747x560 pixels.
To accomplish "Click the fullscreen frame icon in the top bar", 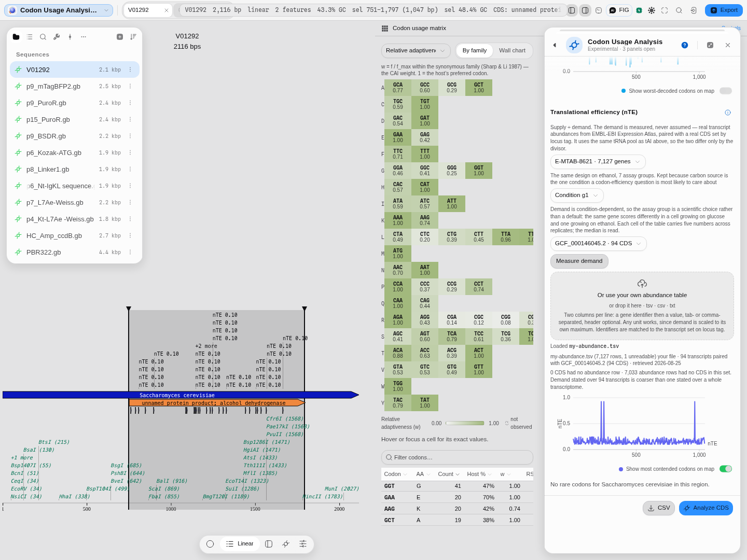I will coord(665,10).
